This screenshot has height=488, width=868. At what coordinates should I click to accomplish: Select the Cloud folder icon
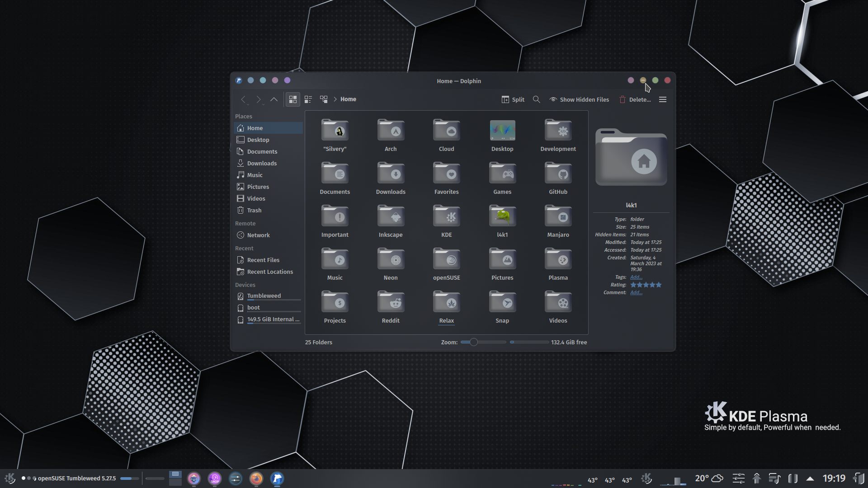pos(447,130)
